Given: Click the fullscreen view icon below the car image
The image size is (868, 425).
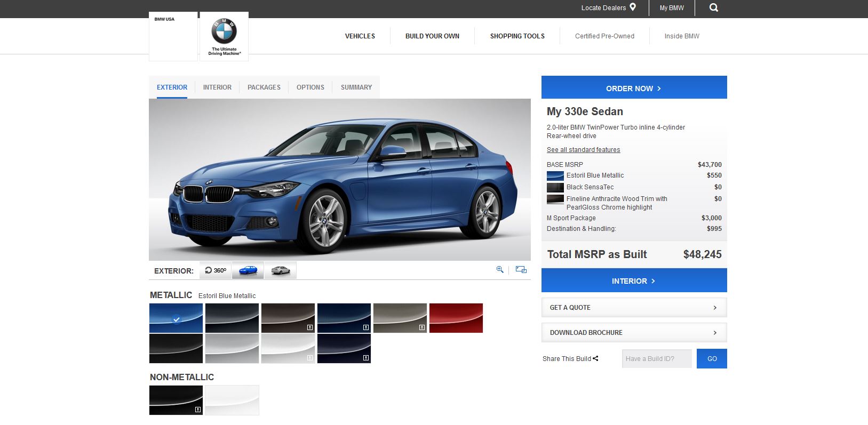Looking at the screenshot, I should point(521,270).
